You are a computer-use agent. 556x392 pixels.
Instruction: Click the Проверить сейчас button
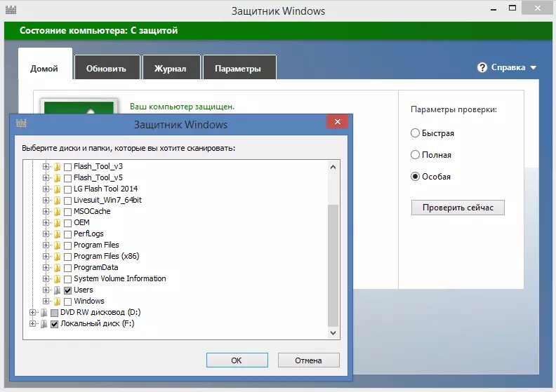coord(458,208)
